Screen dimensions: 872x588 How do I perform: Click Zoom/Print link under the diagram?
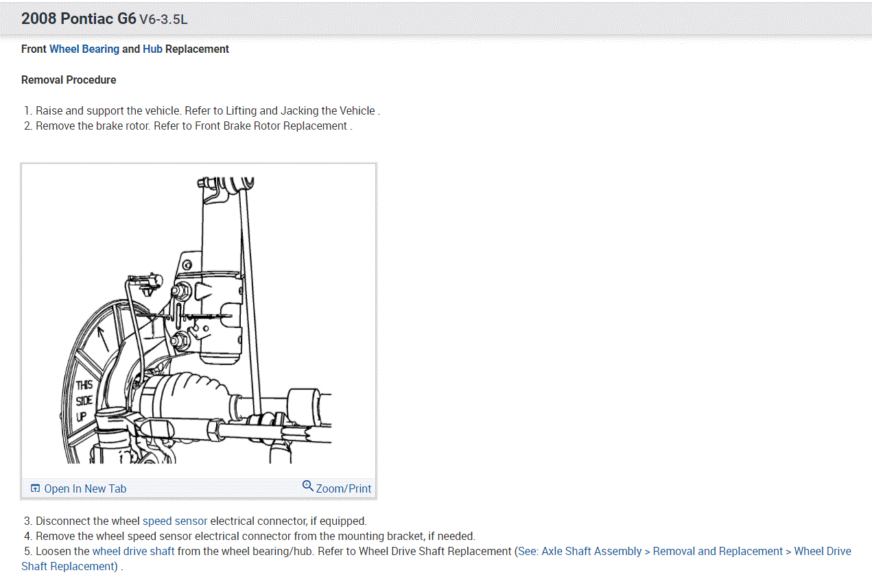pyautogui.click(x=344, y=489)
